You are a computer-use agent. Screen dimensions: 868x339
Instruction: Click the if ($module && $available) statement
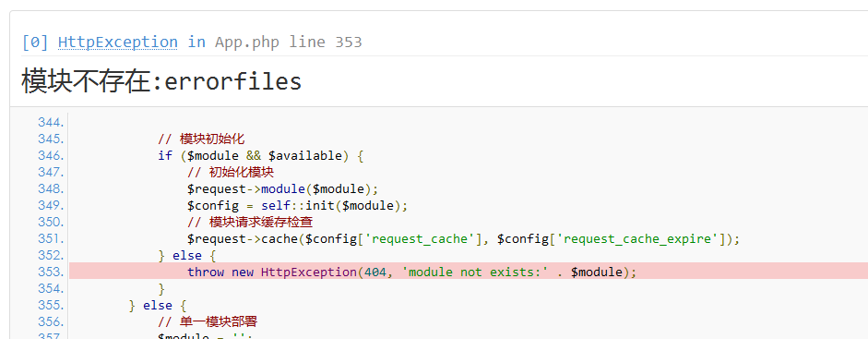[x=261, y=156]
